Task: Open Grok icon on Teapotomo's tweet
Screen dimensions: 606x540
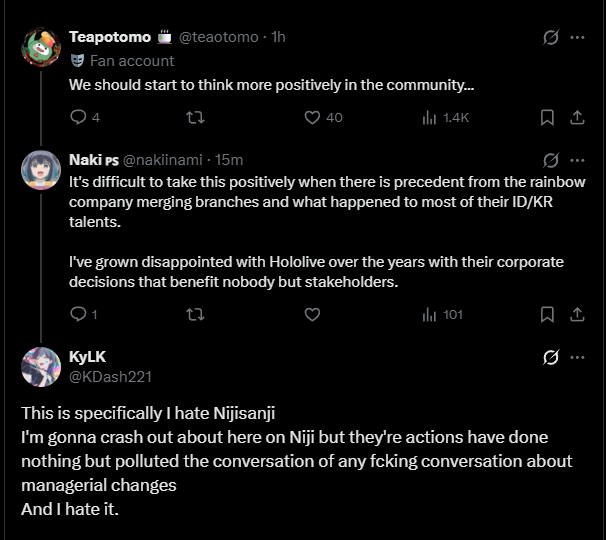Action: pos(550,37)
